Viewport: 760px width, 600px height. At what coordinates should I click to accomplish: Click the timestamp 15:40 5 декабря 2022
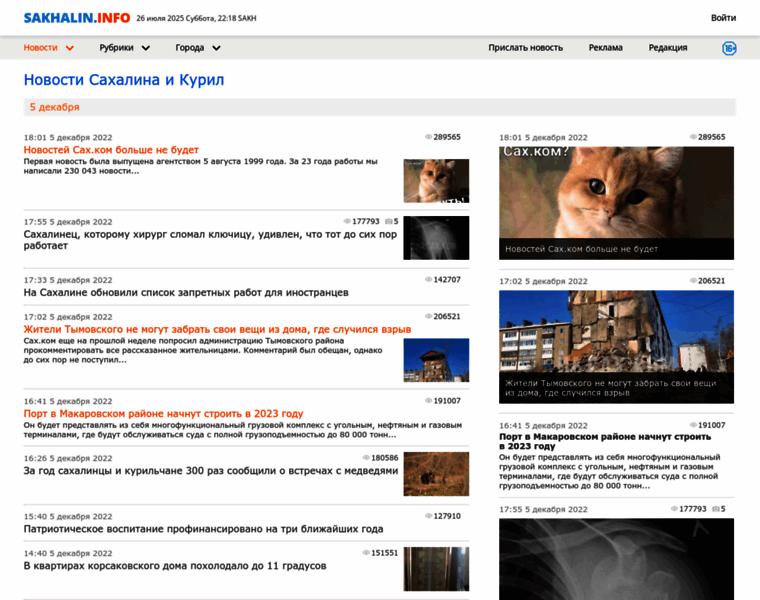pyautogui.click(x=68, y=517)
